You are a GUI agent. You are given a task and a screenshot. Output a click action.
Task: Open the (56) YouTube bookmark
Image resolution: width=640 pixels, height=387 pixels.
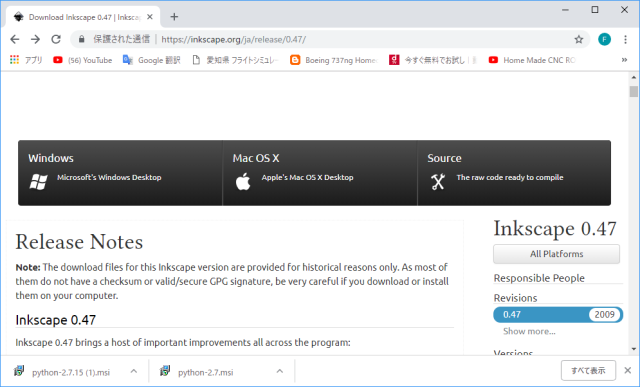point(82,60)
